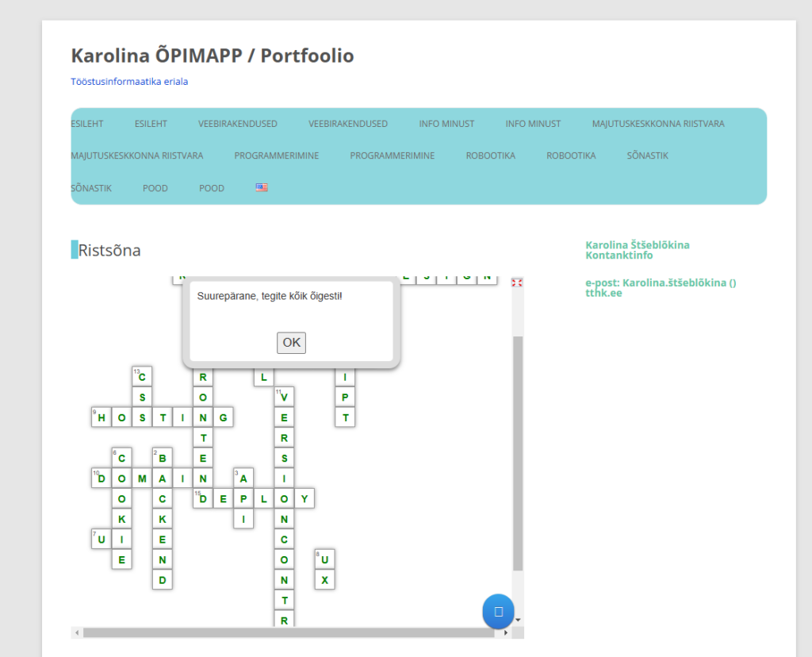Select cell 9, the H of HOSTING
812x657 pixels.
coord(101,417)
